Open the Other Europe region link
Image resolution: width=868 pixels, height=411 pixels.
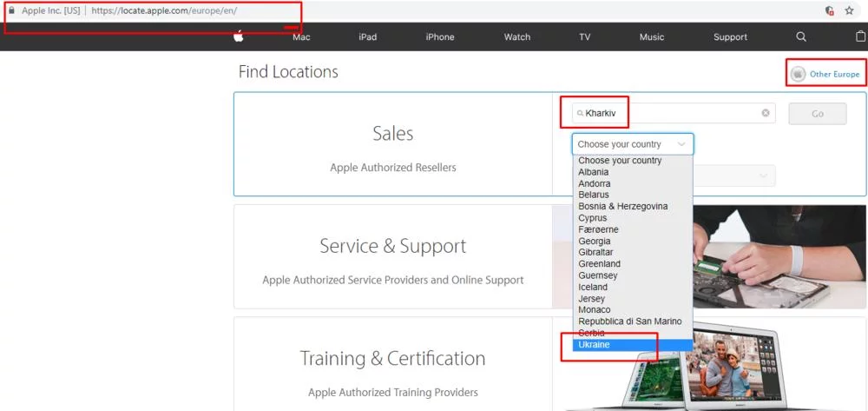point(834,74)
